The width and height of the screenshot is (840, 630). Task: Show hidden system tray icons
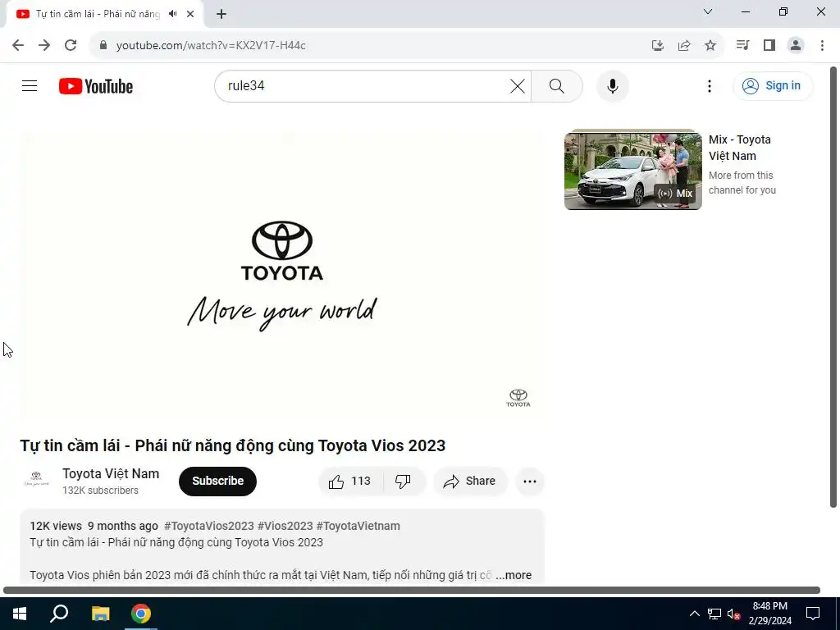click(x=694, y=614)
